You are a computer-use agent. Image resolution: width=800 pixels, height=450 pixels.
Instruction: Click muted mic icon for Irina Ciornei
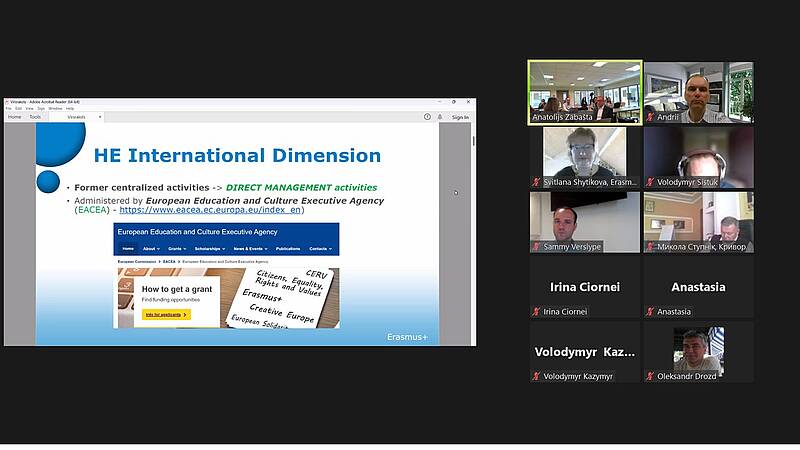coord(536,312)
